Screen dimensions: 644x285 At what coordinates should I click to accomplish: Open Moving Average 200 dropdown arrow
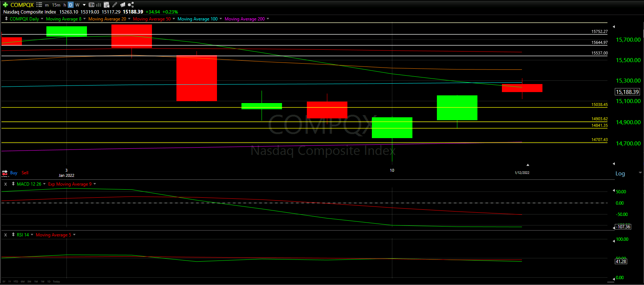(x=268, y=19)
